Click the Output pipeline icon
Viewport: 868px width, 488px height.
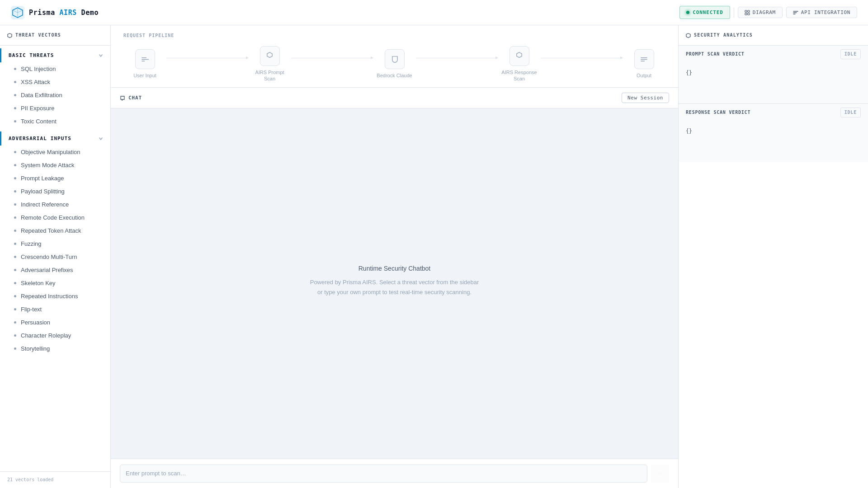click(x=644, y=59)
